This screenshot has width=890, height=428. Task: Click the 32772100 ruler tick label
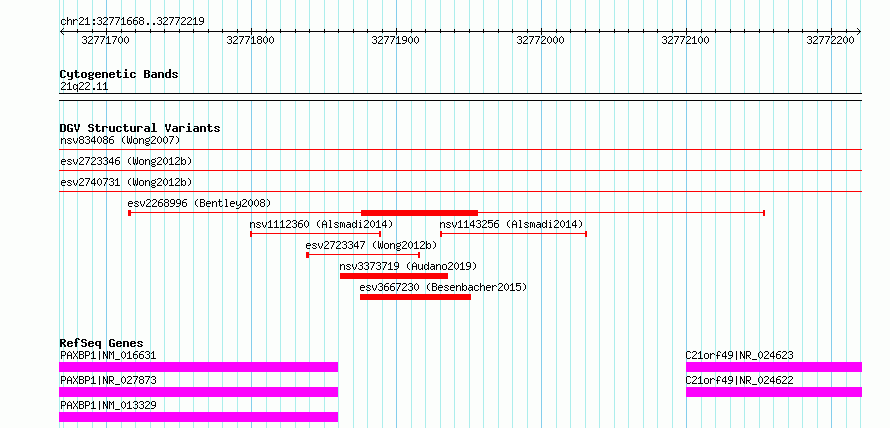tap(686, 40)
